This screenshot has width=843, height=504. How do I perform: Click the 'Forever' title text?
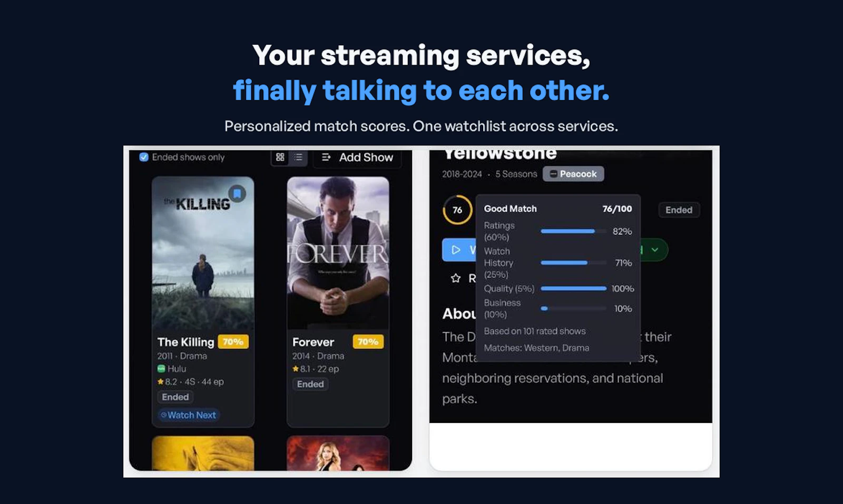pos(313,342)
